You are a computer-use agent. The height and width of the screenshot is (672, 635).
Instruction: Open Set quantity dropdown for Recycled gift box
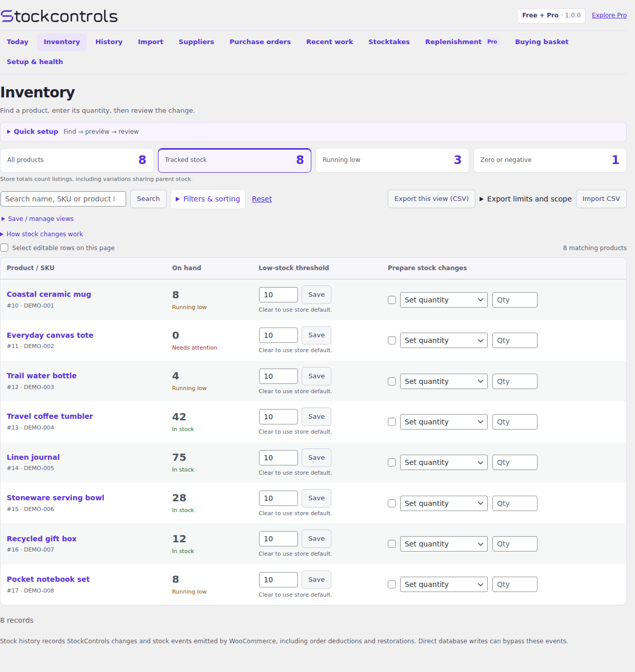click(444, 544)
